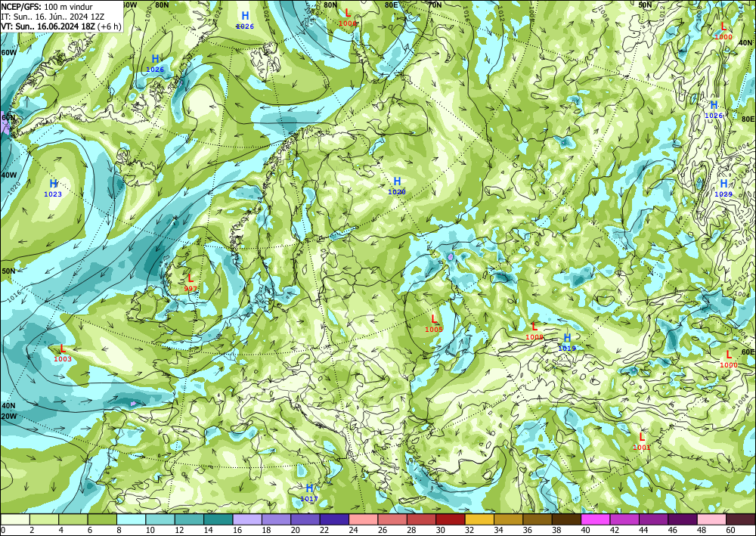Click the L 1001 low pressure label
The height and width of the screenshot is (536, 756).
[x=642, y=441]
